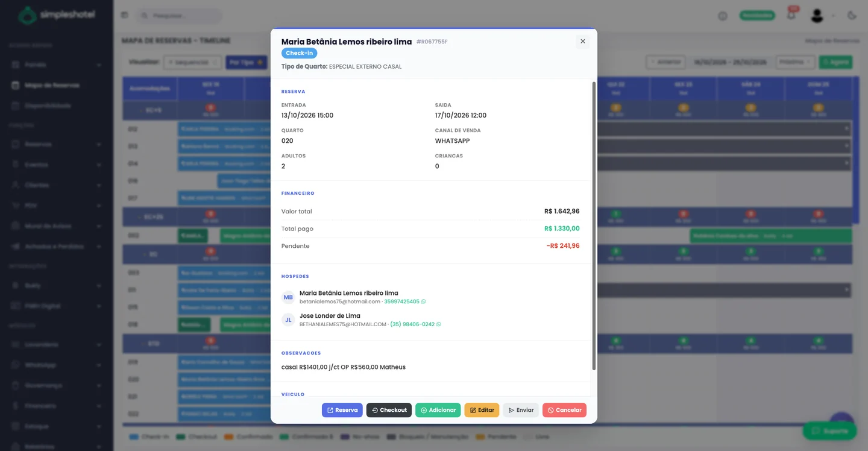Expand Mural de Avisos in the sidebar
Screen dimensions: 868x451
(57, 226)
